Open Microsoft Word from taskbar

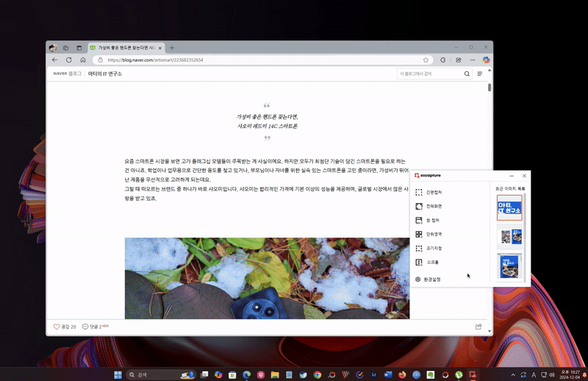[x=388, y=374]
